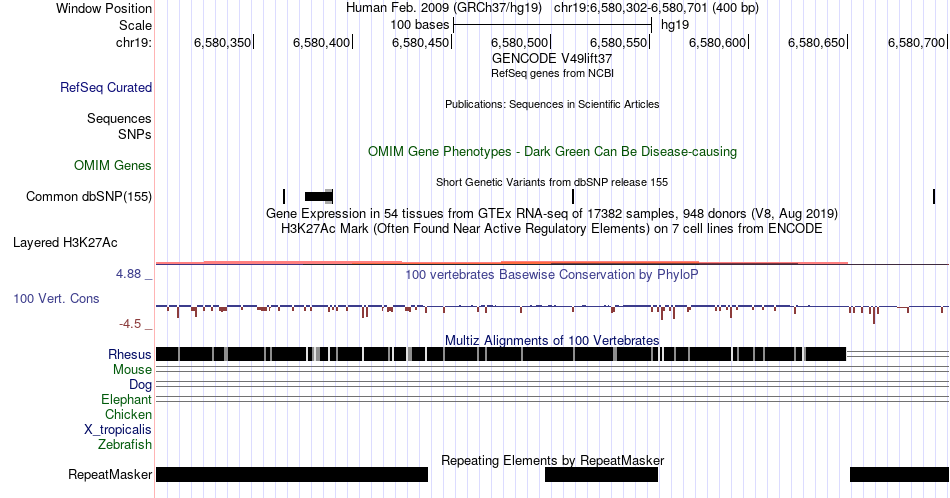This screenshot has height=498, width=950.
Task: Click the 6,580,400 ruler position
Action: (x=321, y=42)
